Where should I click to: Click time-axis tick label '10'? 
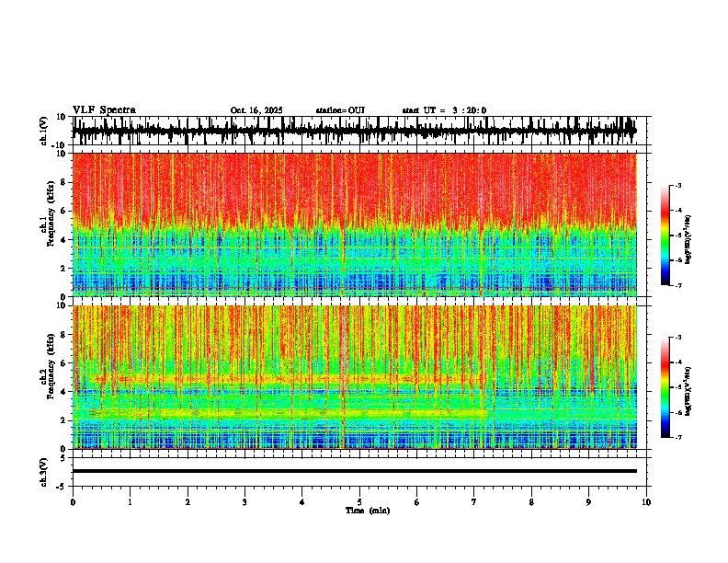[x=646, y=502]
